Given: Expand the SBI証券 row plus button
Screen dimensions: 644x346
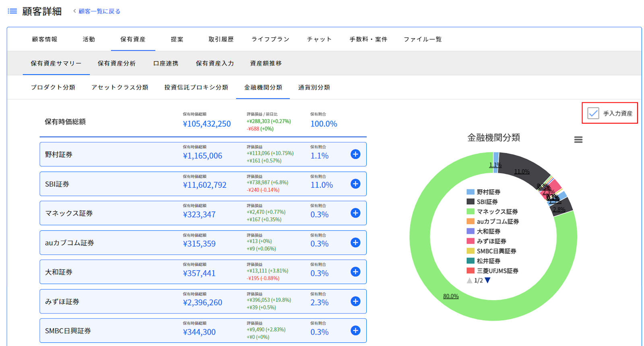Looking at the screenshot, I should [x=355, y=184].
